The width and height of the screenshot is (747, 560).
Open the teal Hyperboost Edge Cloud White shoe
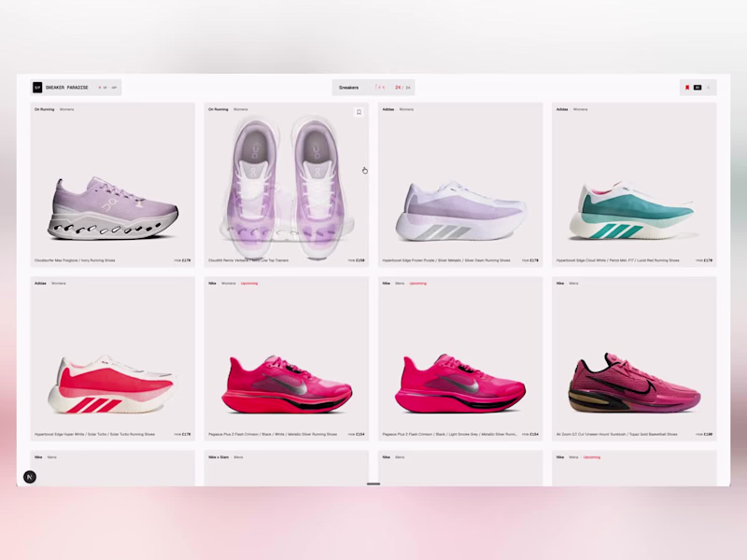(634, 211)
